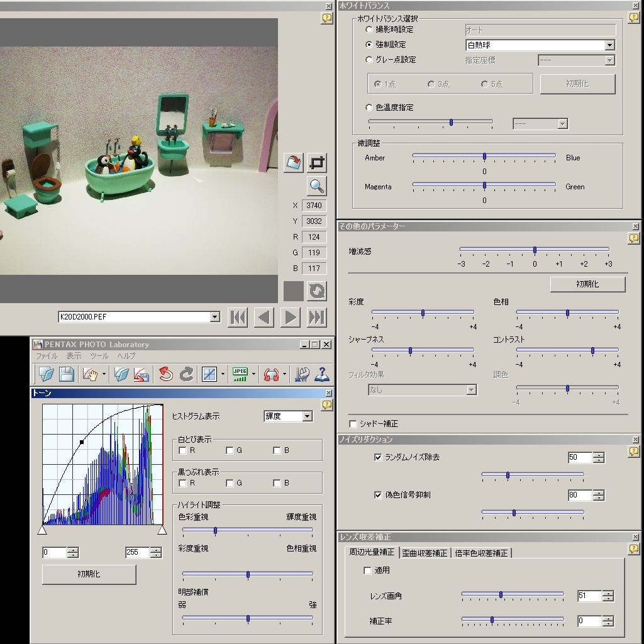Expand dropdown arrow beside rotate icon
This screenshot has width=644, height=644.
coord(284,374)
